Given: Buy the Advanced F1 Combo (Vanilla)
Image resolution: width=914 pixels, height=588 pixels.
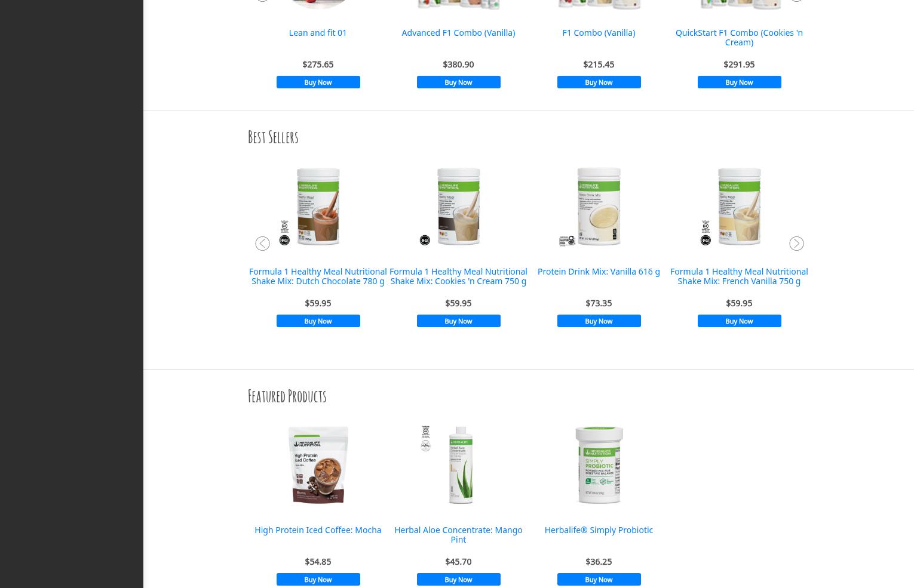Looking at the screenshot, I should [458, 82].
